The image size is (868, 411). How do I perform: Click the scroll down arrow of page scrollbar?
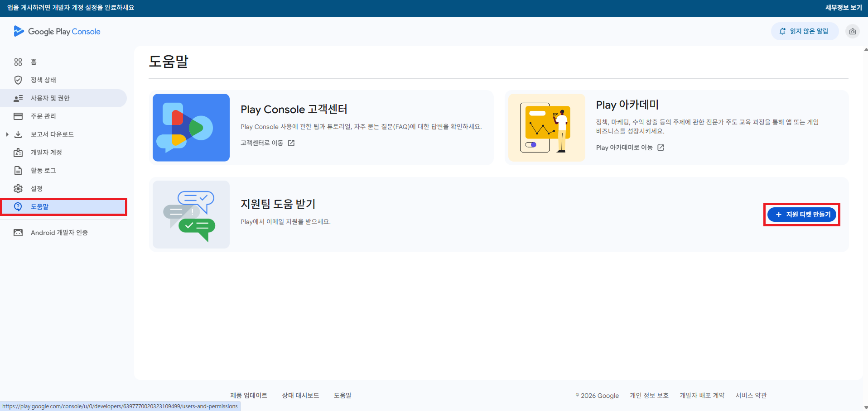click(866, 408)
